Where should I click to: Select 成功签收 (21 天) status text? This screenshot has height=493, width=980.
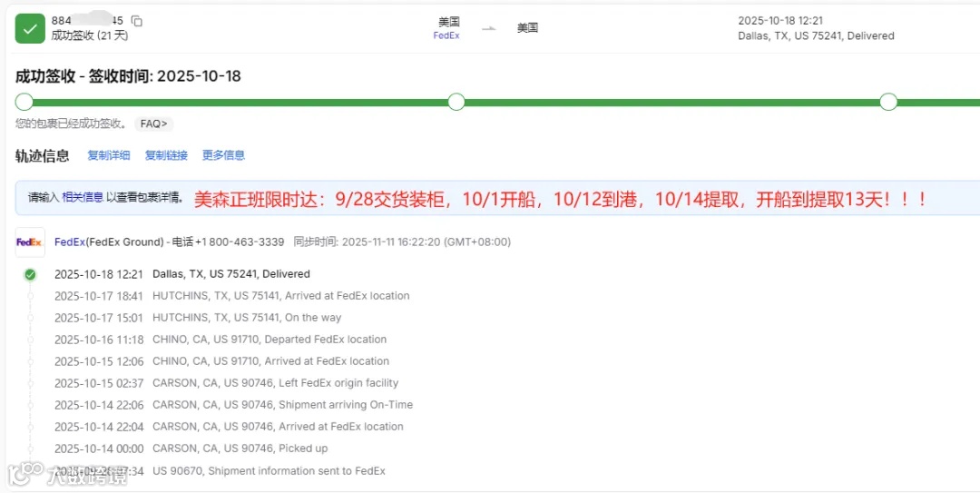[89, 35]
